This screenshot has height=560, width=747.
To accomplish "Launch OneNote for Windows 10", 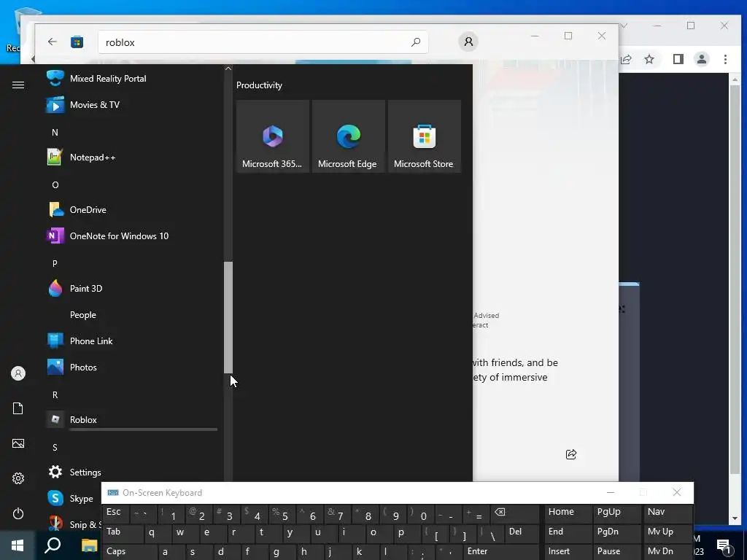I will [131, 236].
